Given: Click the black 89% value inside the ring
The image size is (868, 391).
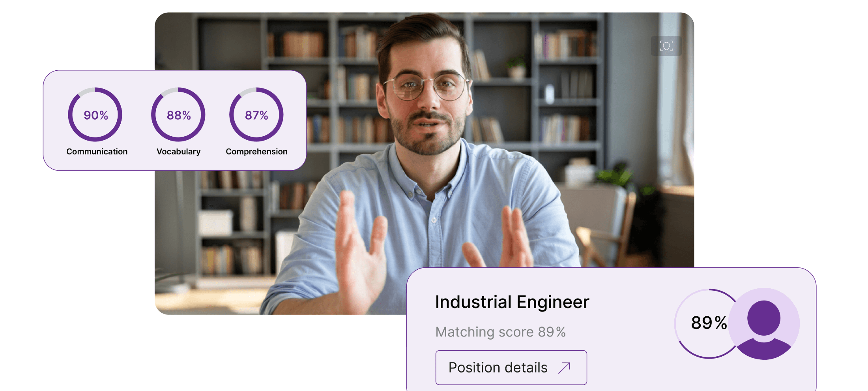Looking at the screenshot, I should (709, 323).
